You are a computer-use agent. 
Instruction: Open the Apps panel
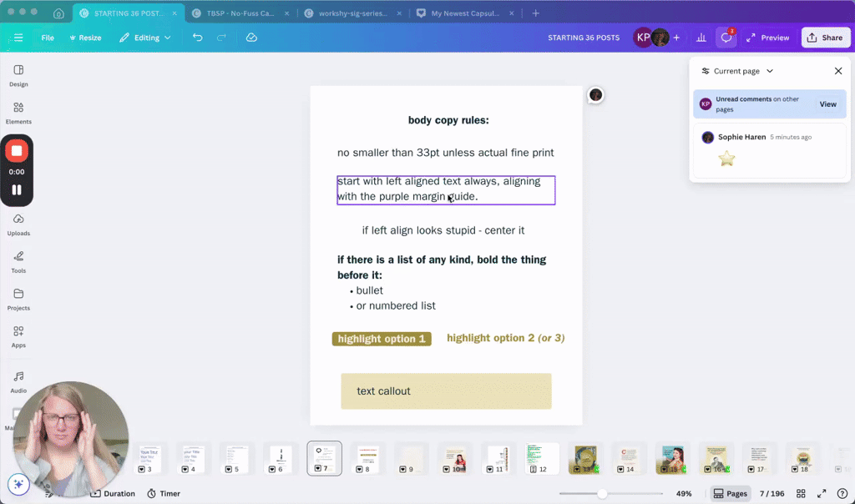18,337
